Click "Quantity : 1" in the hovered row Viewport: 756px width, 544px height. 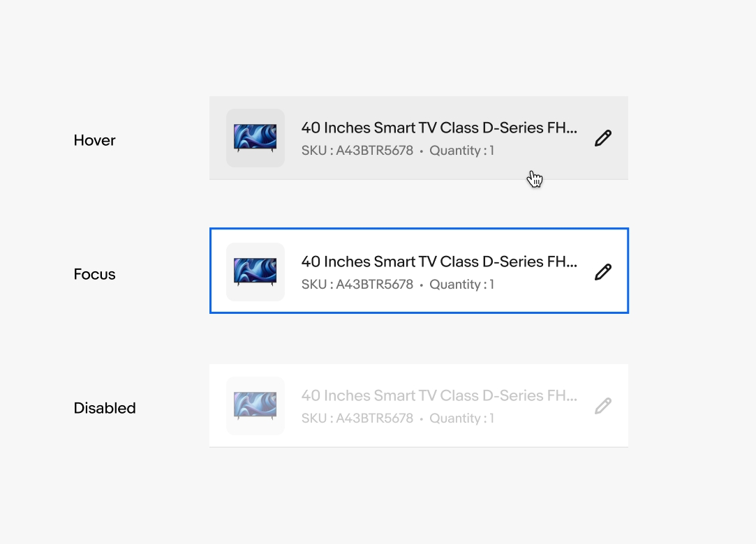[x=461, y=151]
